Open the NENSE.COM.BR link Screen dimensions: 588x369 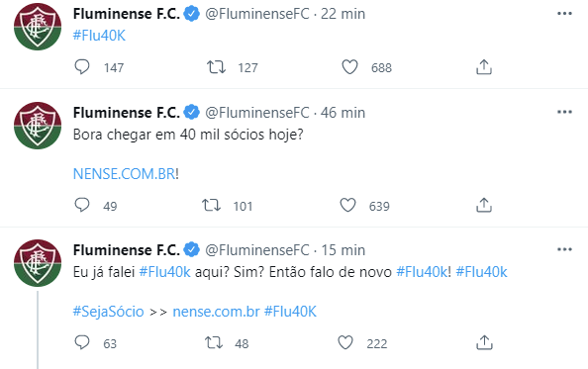coord(124,174)
